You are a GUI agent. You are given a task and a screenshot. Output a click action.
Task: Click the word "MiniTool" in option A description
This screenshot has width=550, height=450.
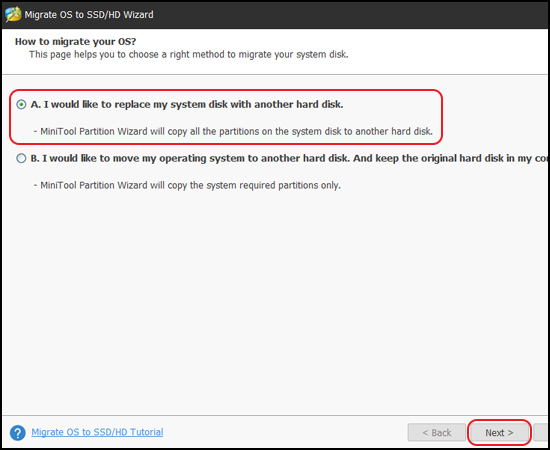pos(59,132)
